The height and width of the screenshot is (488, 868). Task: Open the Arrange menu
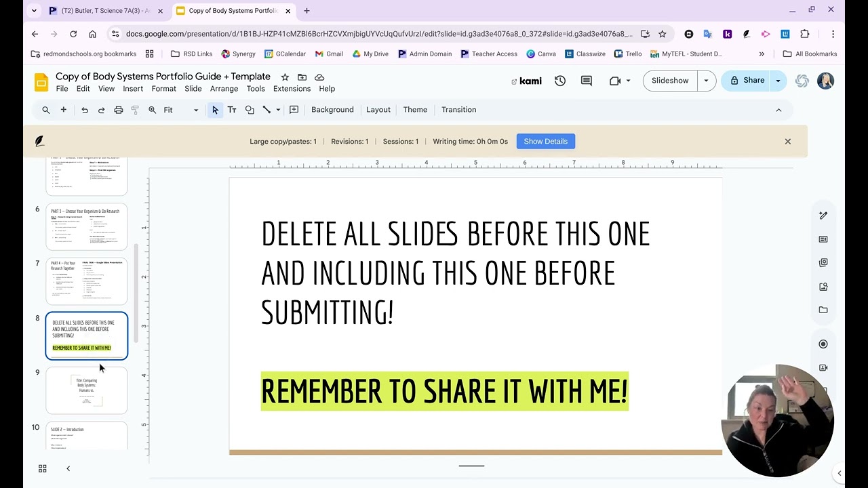(x=224, y=89)
